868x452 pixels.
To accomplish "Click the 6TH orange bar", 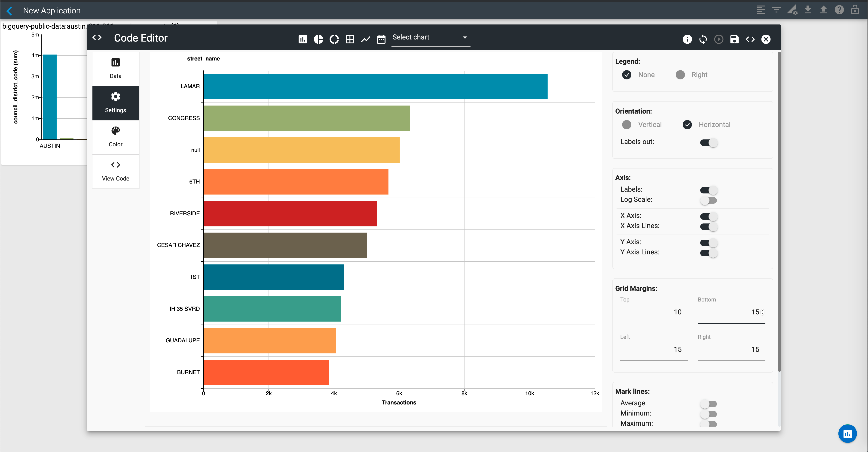I will [x=296, y=182].
